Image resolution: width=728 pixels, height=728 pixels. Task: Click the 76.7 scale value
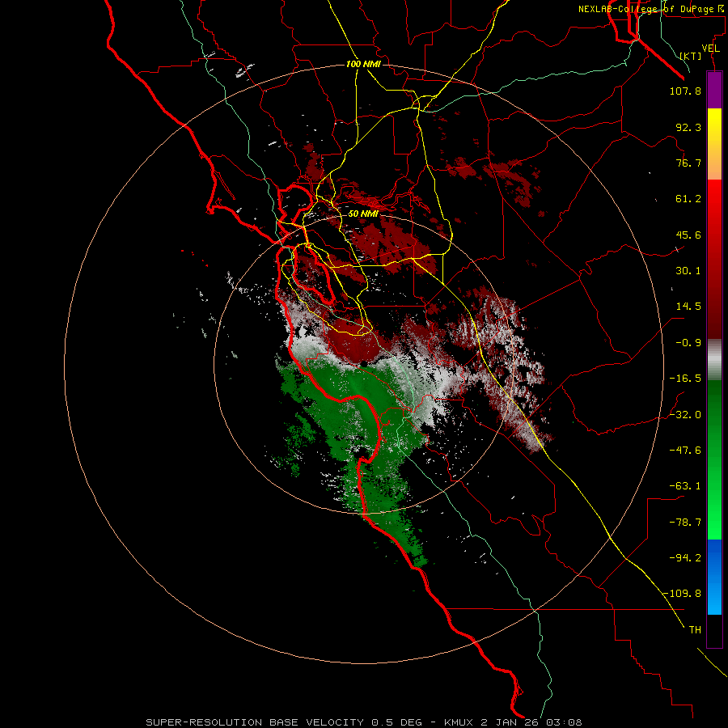pos(688,163)
